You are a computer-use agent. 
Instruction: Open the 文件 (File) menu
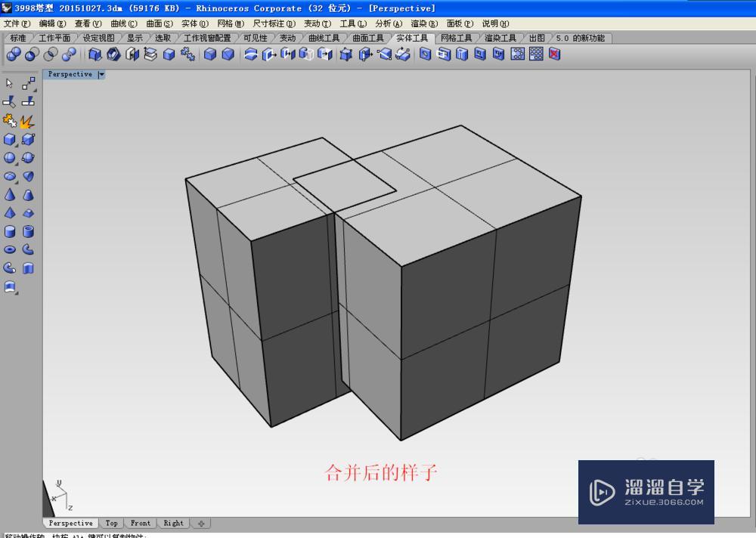17,23
